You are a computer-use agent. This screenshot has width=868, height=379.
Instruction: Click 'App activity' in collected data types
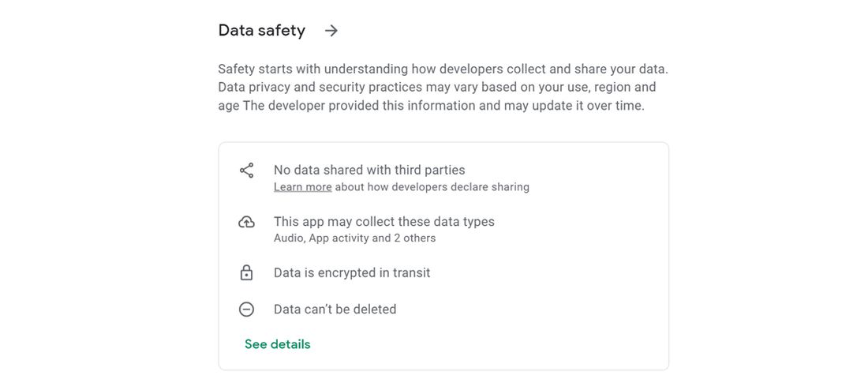(339, 238)
